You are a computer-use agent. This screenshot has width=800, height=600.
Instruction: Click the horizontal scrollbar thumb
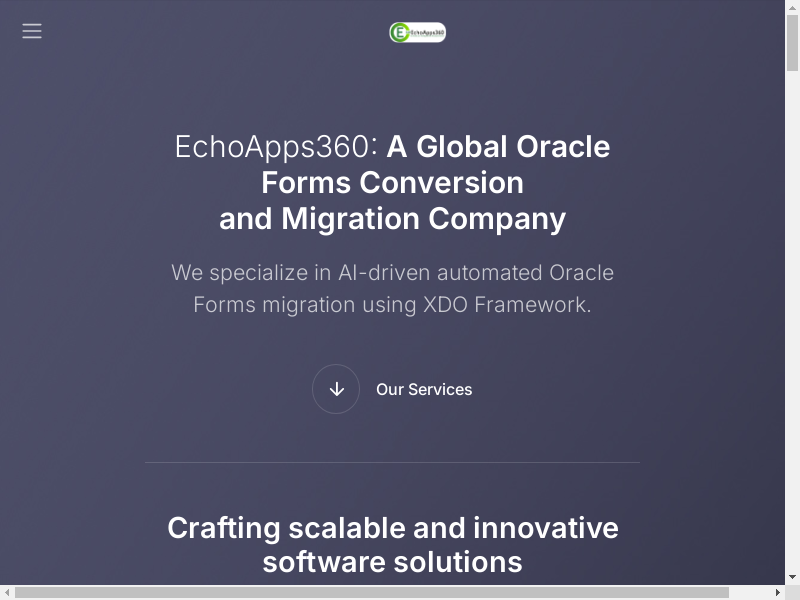tap(370, 592)
